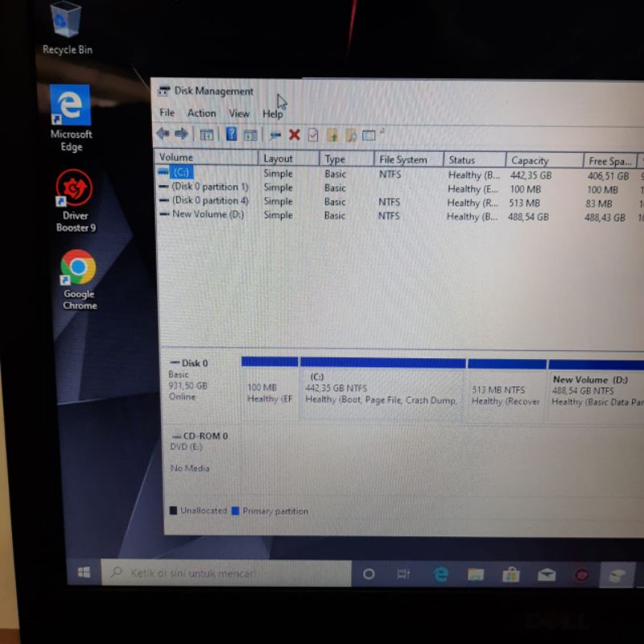This screenshot has height=644, width=644.
Task: Select the New Volume (D:) row in list
Action: click(207, 215)
